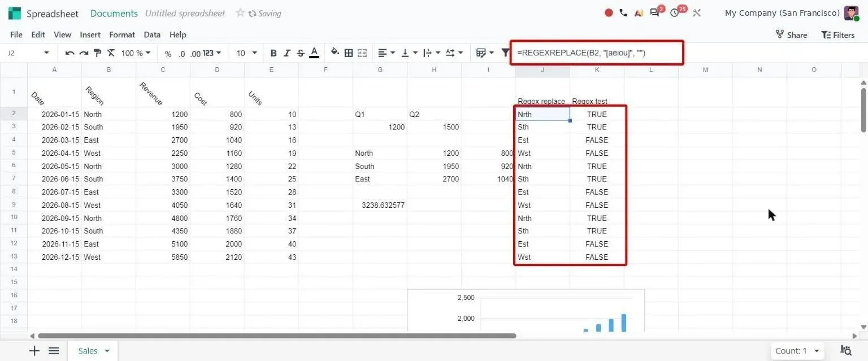Open the vertical align dropdown

[x=409, y=53]
